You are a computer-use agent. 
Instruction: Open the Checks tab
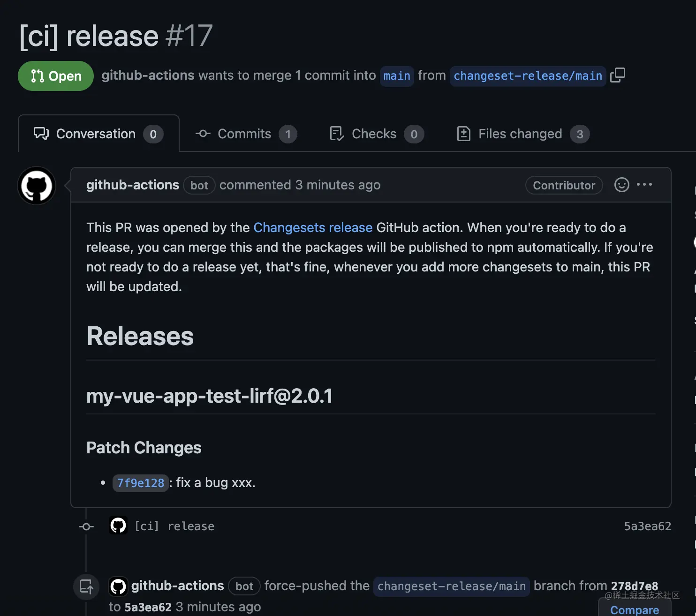pyautogui.click(x=377, y=134)
